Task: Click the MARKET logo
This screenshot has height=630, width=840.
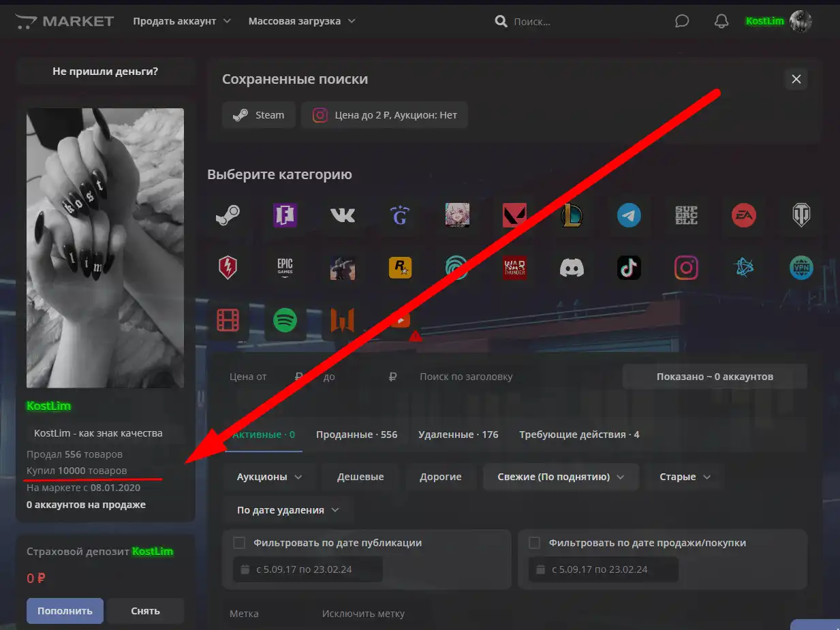Action: 65,21
